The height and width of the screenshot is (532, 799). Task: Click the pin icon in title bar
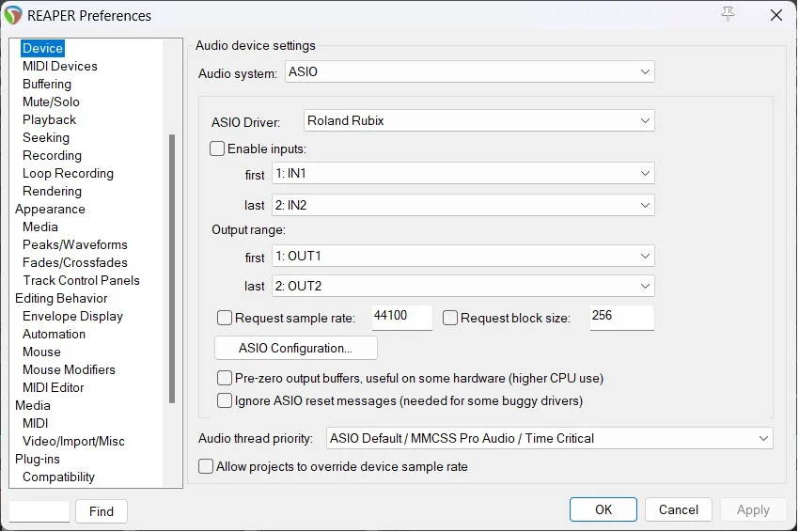[x=728, y=14]
